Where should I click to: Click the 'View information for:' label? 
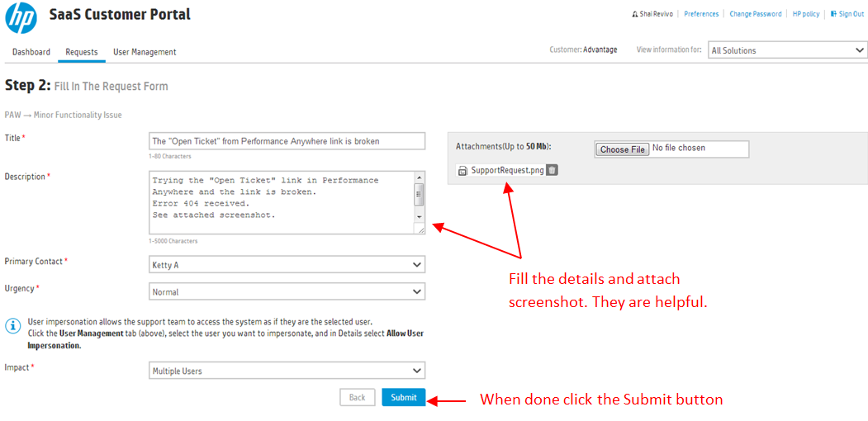(x=669, y=50)
